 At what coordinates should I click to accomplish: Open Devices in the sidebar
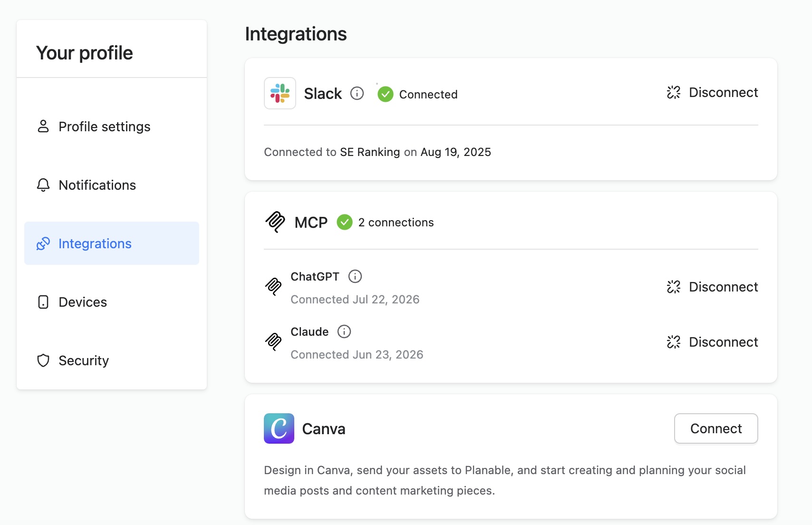click(x=112, y=302)
